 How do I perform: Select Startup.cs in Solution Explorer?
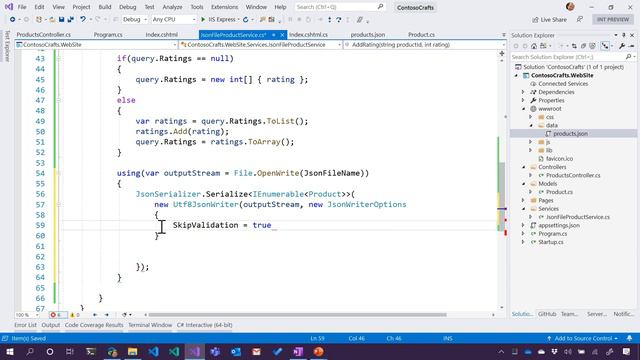coord(551,242)
